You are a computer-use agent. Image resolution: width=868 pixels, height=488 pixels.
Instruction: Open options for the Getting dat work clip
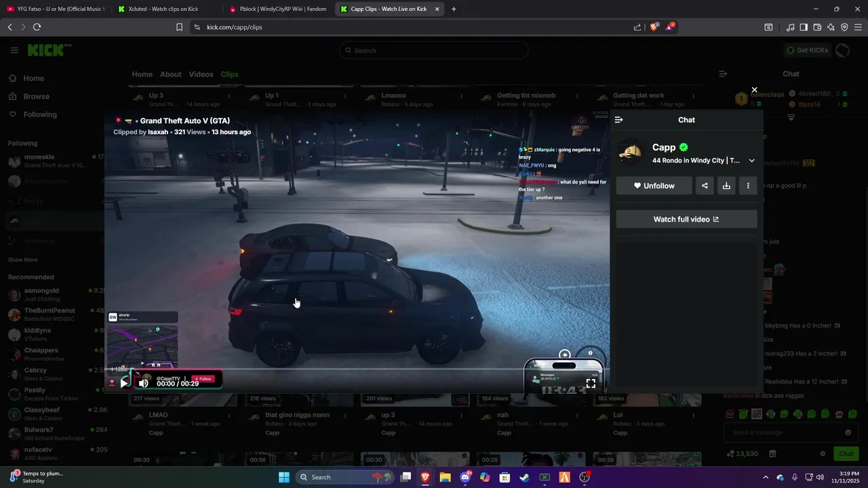pos(693,96)
